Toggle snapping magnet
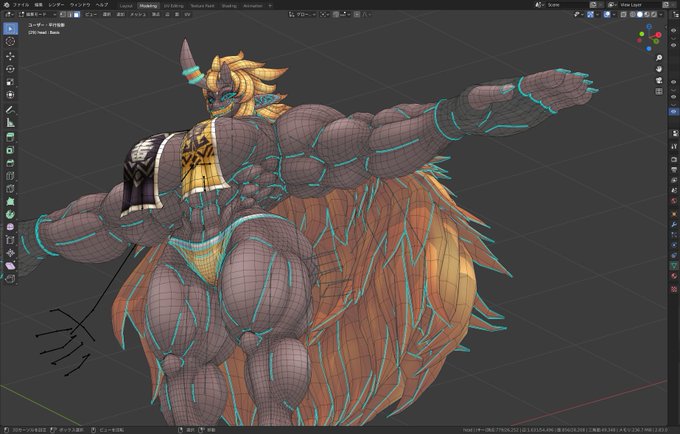Image resolution: width=680 pixels, height=434 pixels. coord(336,14)
